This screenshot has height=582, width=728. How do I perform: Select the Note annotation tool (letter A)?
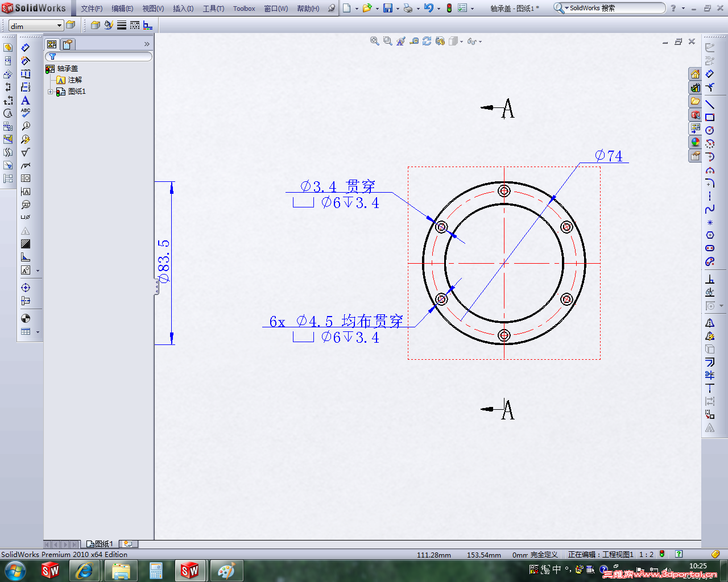[x=26, y=100]
